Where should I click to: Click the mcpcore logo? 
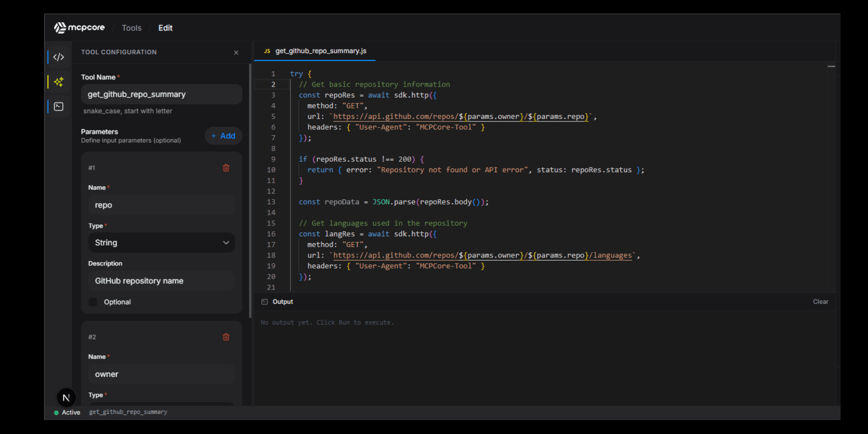pyautogui.click(x=80, y=28)
